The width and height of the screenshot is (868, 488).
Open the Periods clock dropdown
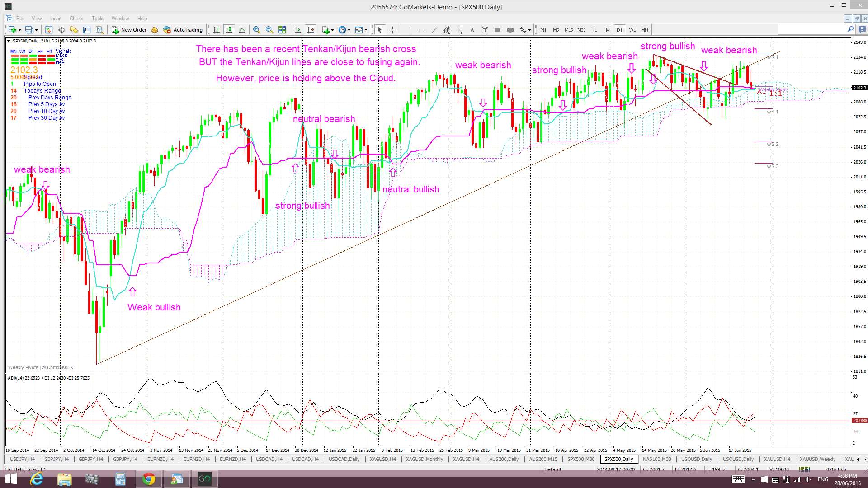[x=343, y=30]
